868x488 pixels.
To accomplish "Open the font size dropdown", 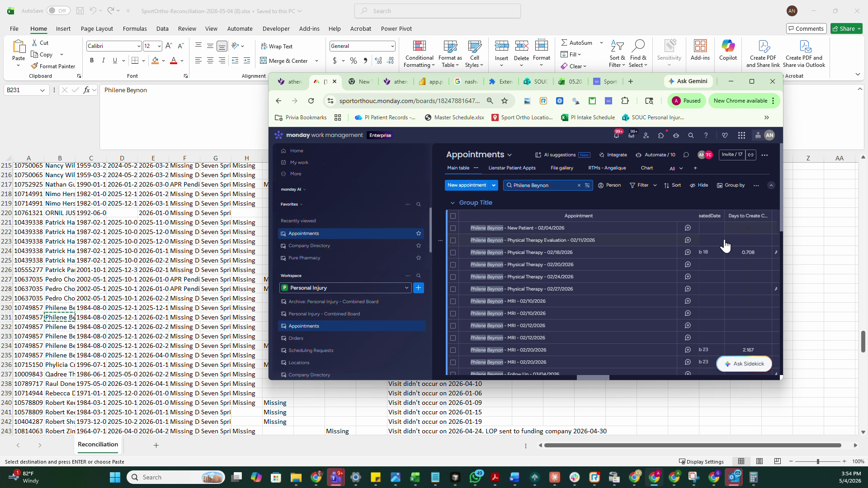I will tap(159, 46).
